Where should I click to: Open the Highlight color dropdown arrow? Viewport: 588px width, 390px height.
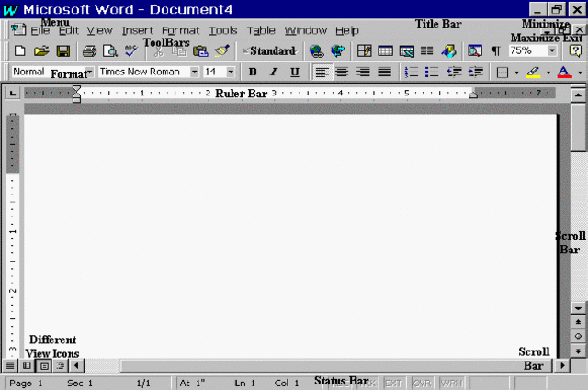point(548,72)
